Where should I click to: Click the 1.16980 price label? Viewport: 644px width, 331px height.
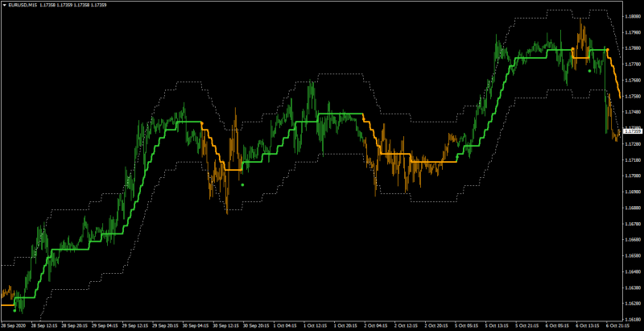point(633,192)
